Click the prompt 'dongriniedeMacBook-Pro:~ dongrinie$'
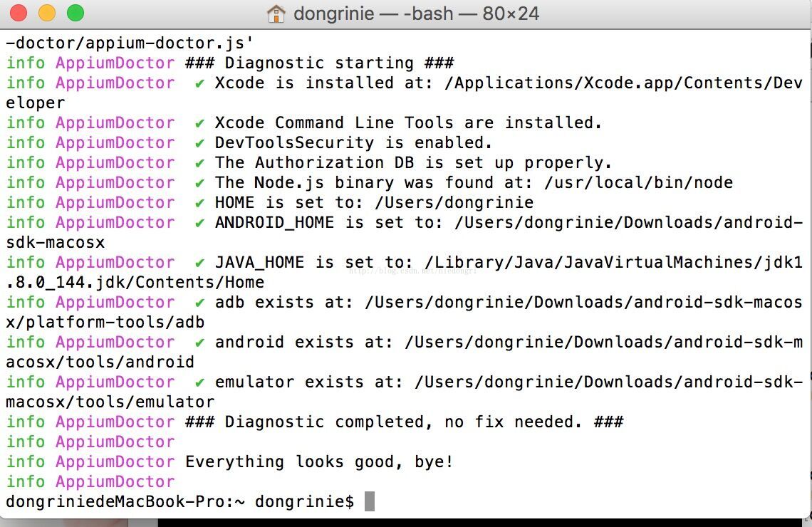 point(180,501)
